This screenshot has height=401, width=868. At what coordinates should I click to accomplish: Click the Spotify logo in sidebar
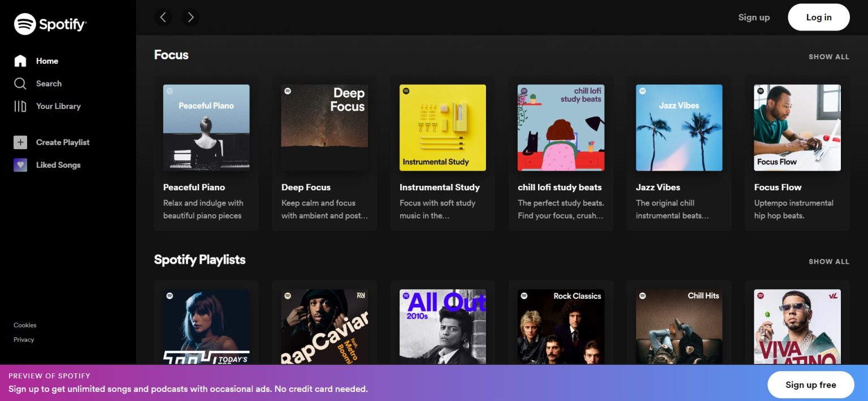coord(50,24)
